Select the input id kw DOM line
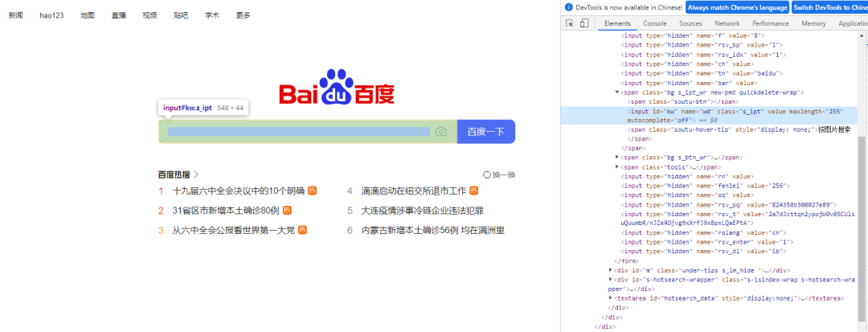868x332 pixels. (709, 115)
